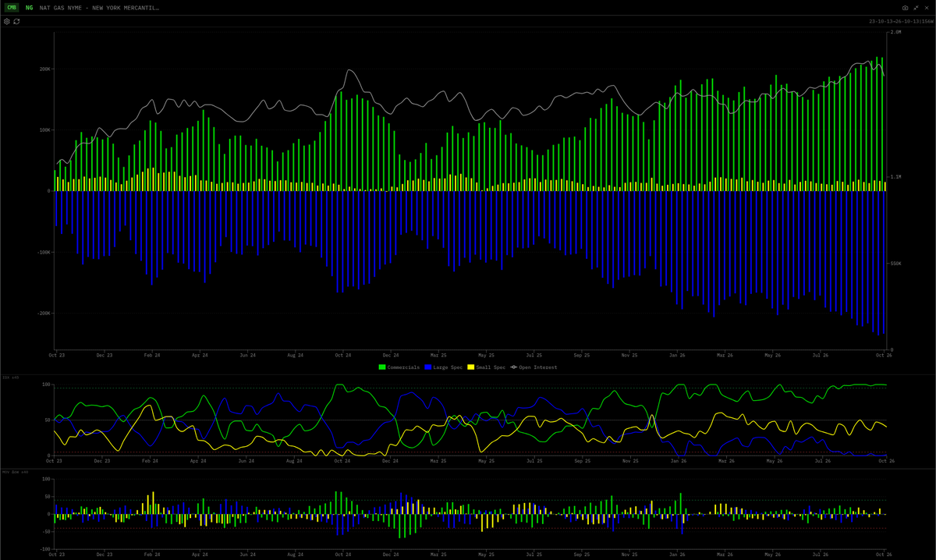The height and width of the screenshot is (560, 936).
Task: Click the 200K y-axis label on main chart
Action: coord(44,69)
